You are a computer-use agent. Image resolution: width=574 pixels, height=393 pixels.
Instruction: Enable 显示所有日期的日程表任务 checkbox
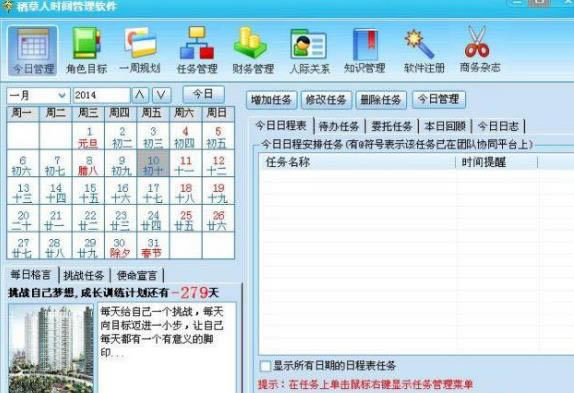pyautogui.click(x=265, y=366)
